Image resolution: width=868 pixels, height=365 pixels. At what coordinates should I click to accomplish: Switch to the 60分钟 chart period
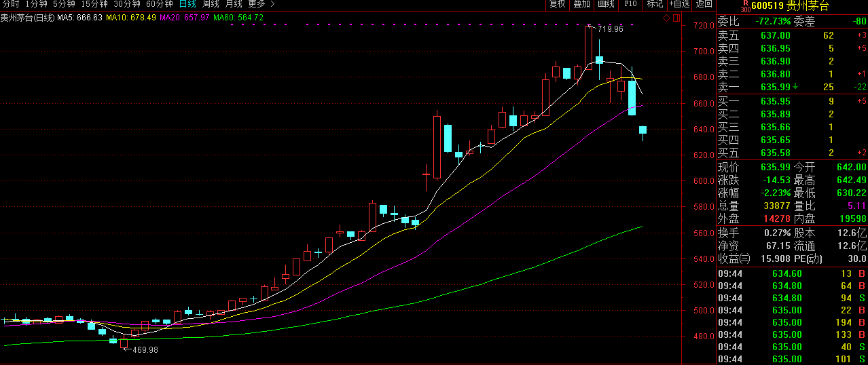point(160,4)
